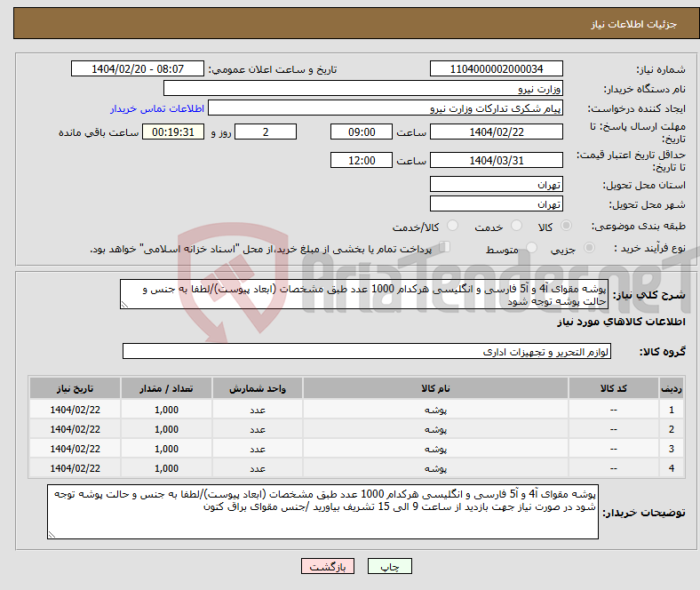
Task: Click quantity 1,000 in row 1
Action: [166, 410]
